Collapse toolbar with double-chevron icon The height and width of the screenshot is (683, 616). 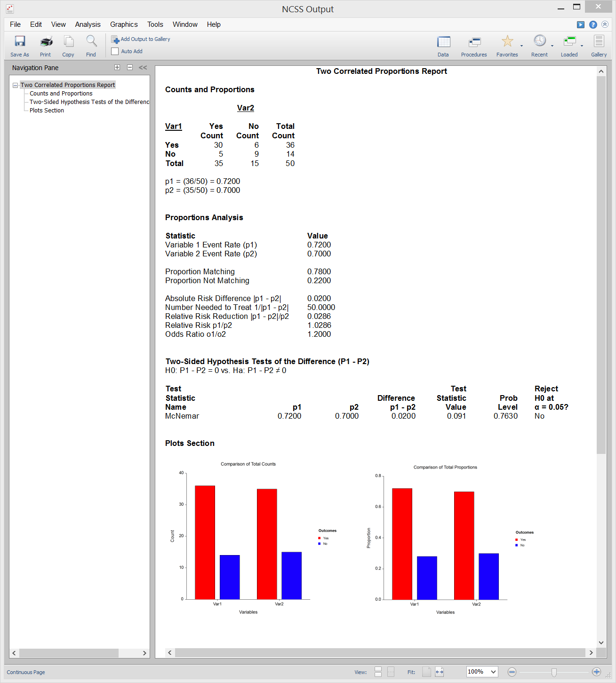605,24
